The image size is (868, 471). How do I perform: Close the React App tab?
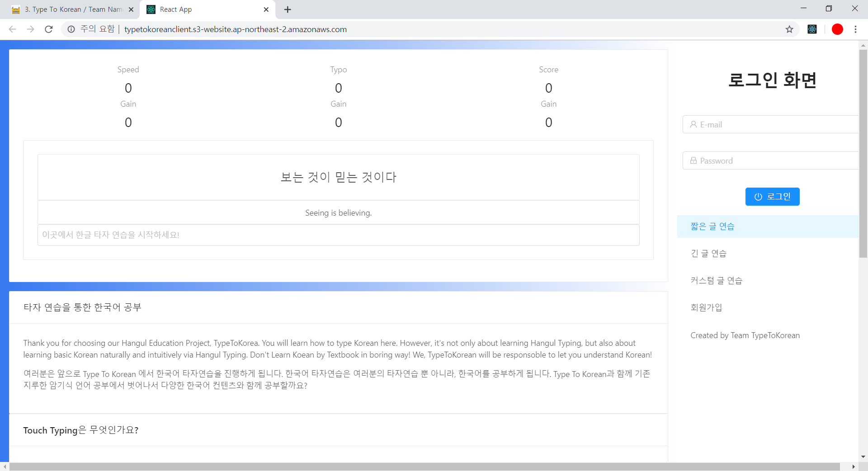click(x=266, y=9)
